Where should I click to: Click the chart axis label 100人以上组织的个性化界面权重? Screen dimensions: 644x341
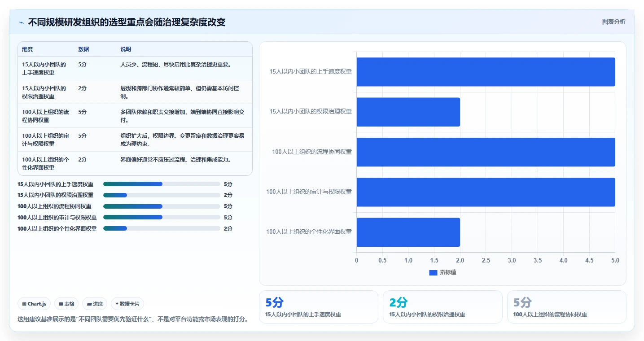(309, 232)
